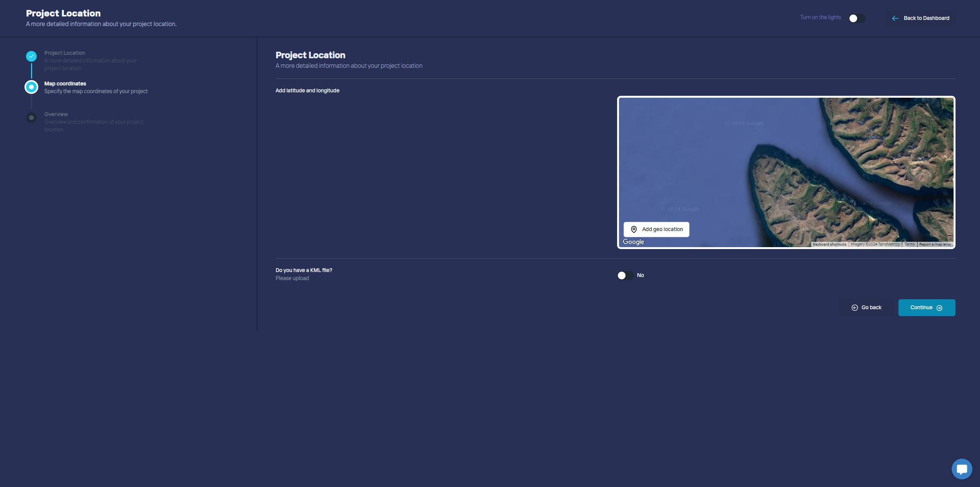Click the Overview step dot indicator
The width and height of the screenshot is (980, 487).
(x=31, y=118)
